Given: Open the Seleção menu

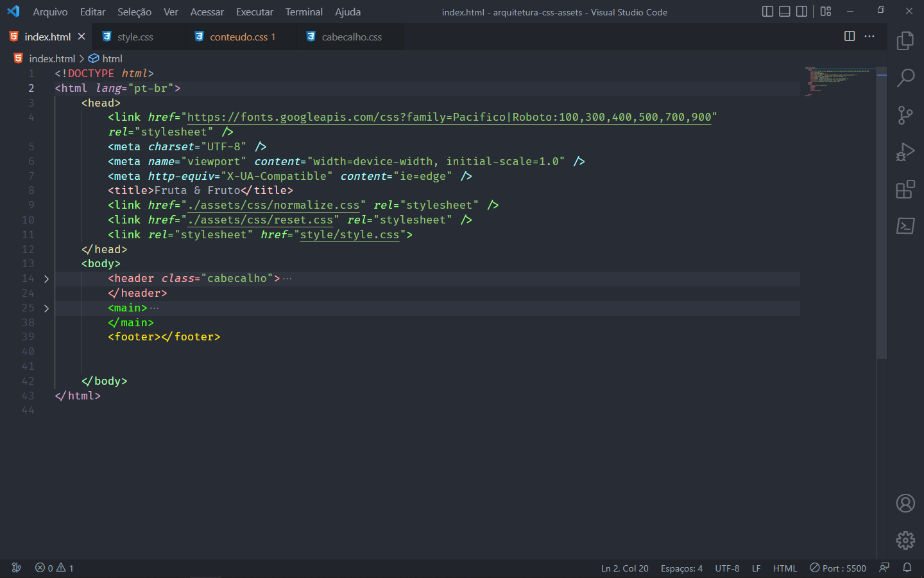Looking at the screenshot, I should coord(134,12).
